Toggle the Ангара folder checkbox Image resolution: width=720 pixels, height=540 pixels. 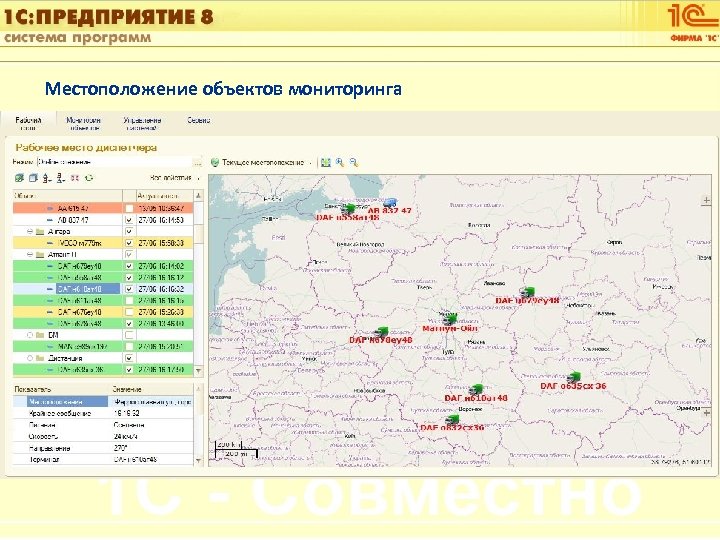coord(129,232)
